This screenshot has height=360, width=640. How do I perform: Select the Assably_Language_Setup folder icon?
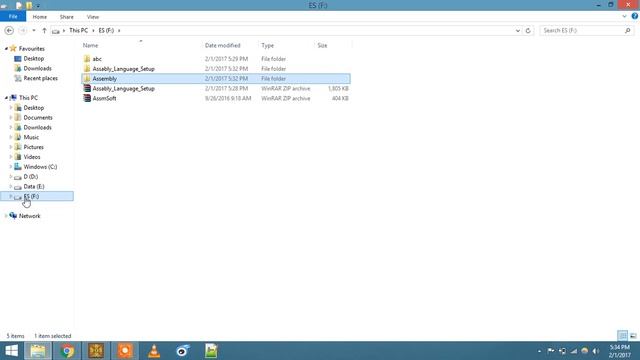click(x=87, y=69)
